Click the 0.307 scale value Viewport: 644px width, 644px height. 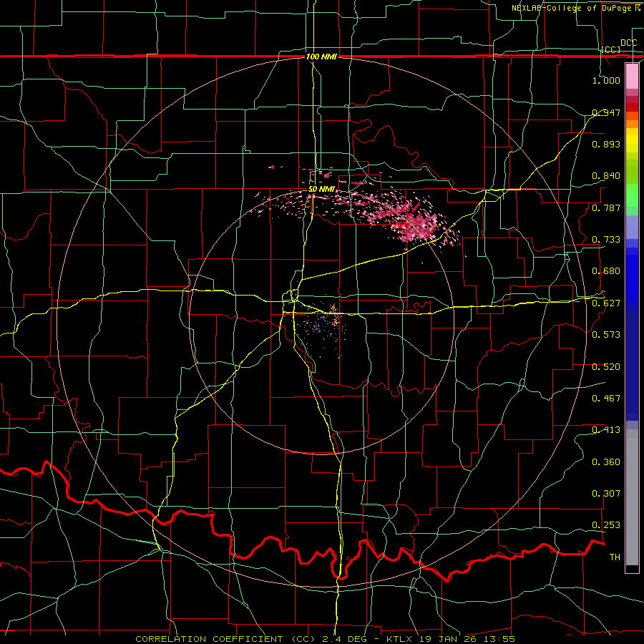click(606, 494)
